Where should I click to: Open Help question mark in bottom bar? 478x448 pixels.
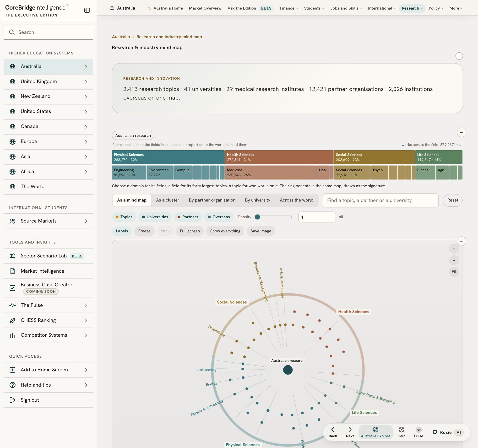click(x=401, y=432)
